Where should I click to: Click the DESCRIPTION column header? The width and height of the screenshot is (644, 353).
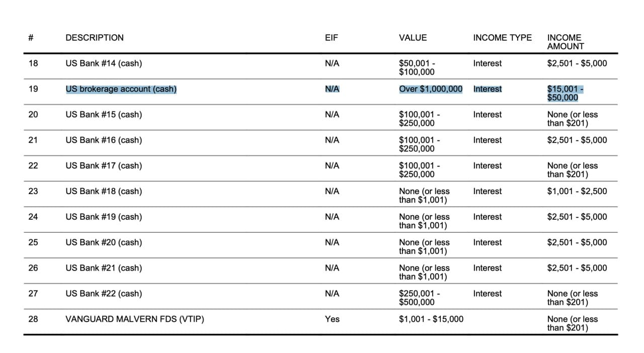point(95,38)
